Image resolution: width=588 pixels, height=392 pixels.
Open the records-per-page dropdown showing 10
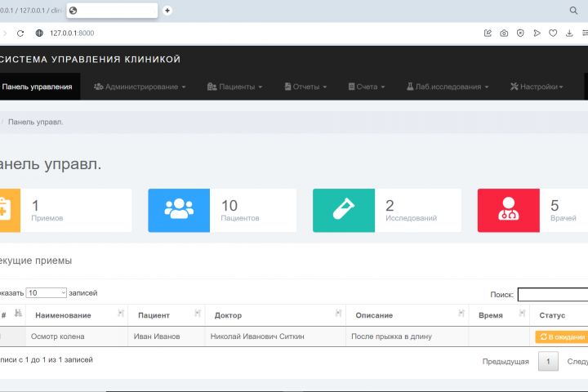click(x=46, y=293)
